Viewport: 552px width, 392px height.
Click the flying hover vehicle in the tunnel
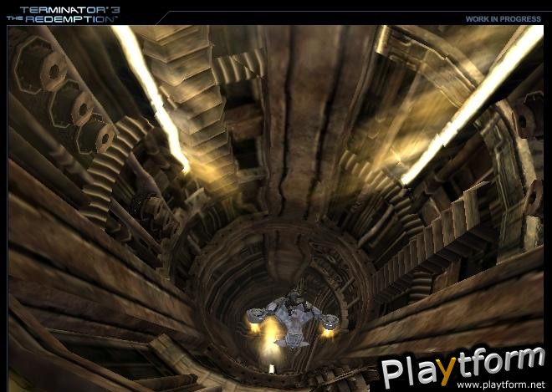292,320
